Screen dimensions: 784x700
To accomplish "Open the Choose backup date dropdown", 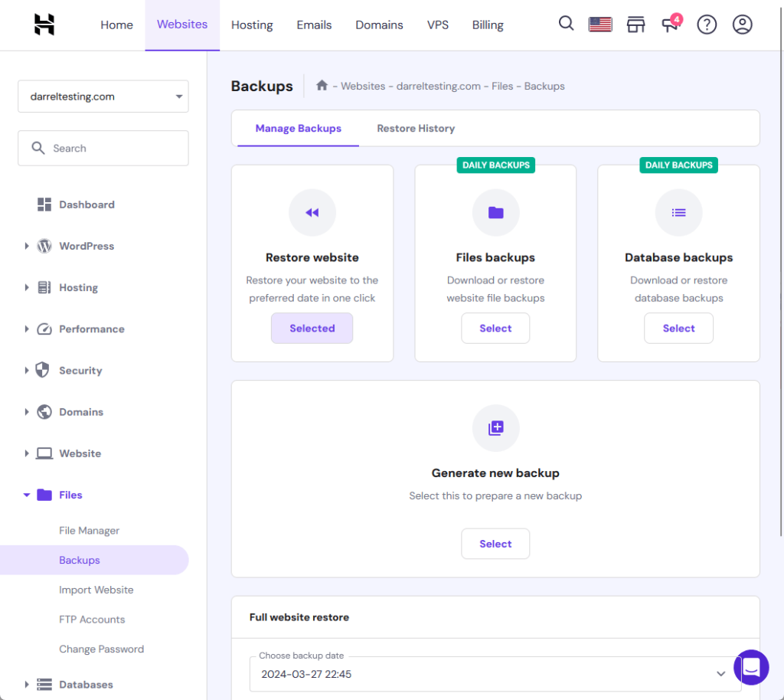I will [x=495, y=674].
